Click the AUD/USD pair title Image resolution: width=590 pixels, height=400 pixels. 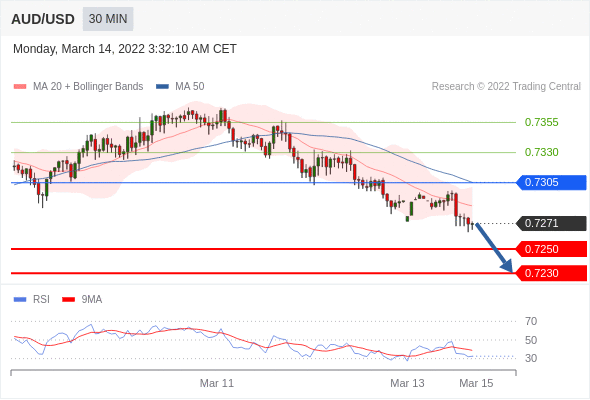click(43, 19)
